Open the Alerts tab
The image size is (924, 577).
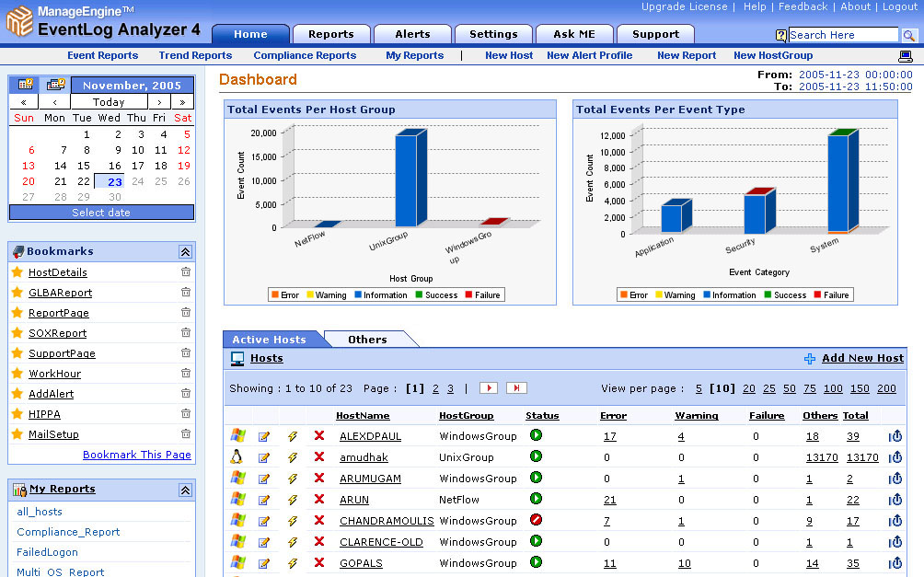point(412,34)
